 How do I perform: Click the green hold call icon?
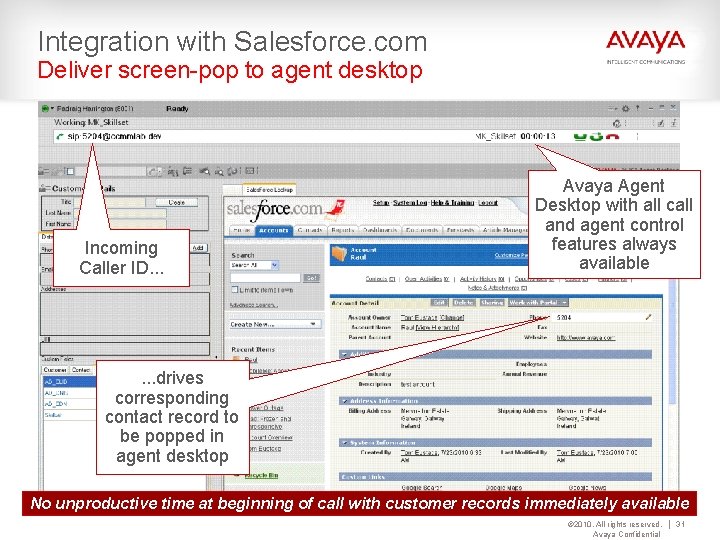coord(580,136)
